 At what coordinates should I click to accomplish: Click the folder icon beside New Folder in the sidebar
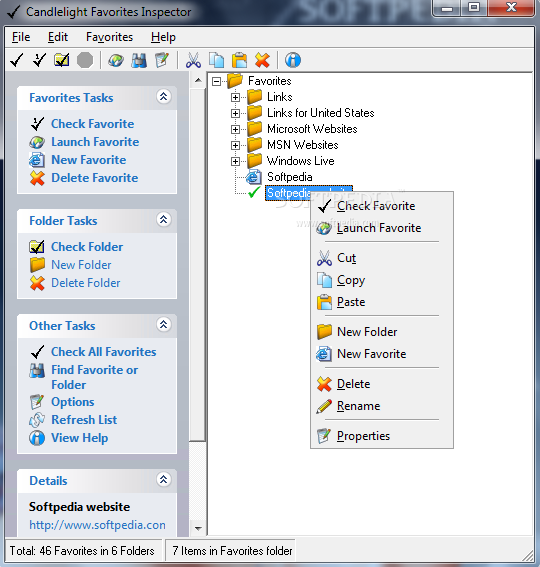pos(37,265)
